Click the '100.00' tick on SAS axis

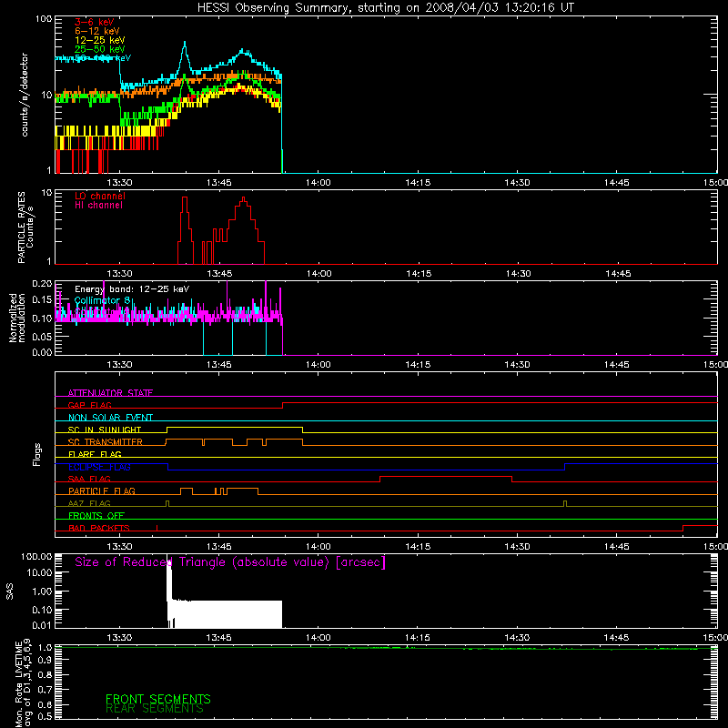coord(36,556)
